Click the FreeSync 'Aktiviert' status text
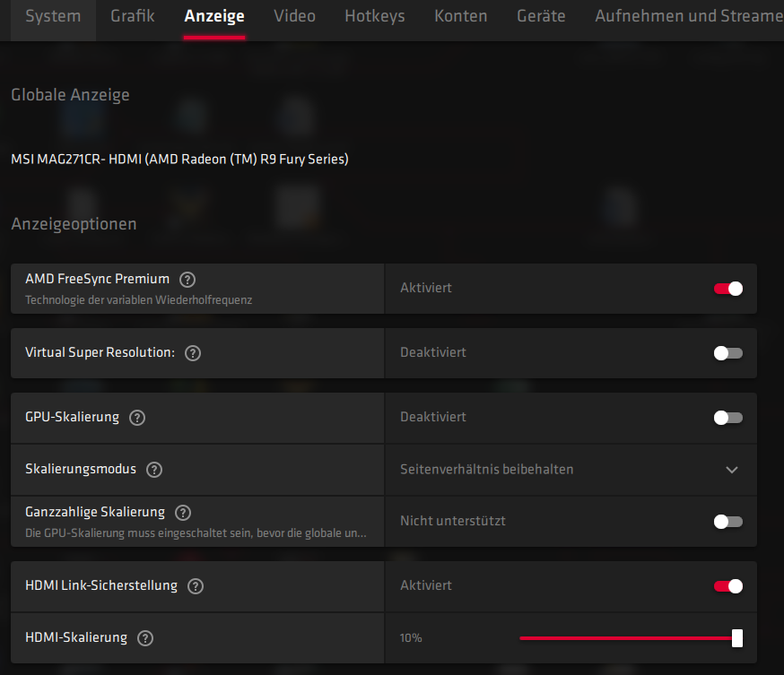The image size is (784, 675). pos(426,288)
